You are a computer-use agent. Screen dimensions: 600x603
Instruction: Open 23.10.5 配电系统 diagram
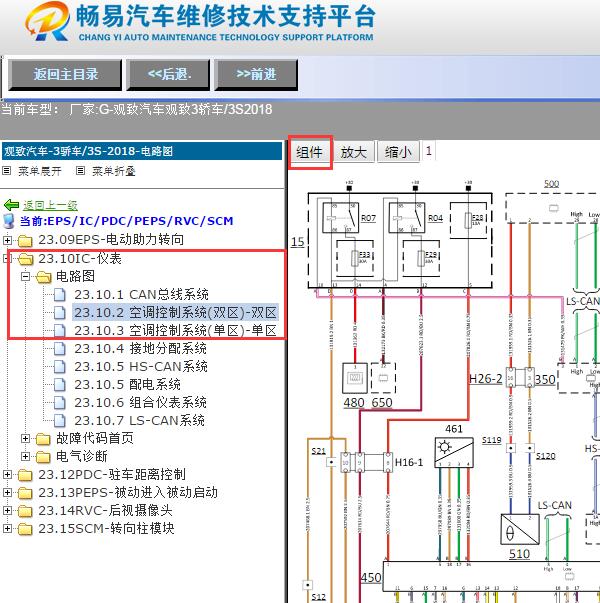[127, 385]
